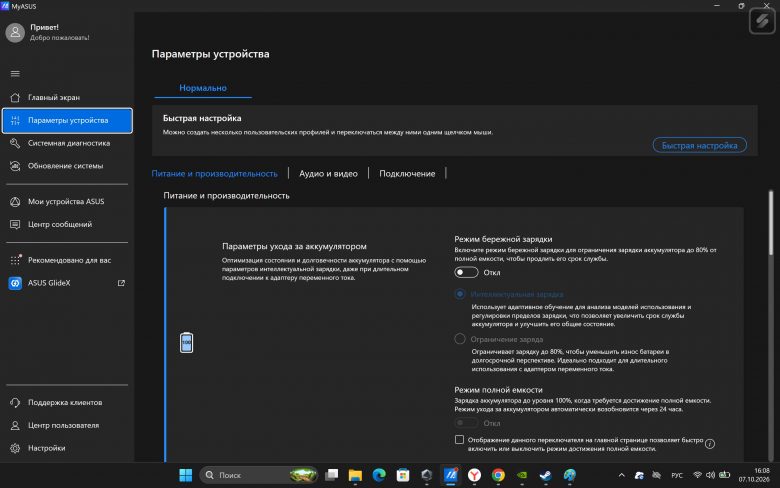This screenshot has width=780, height=488.
Task: Open Настройки page
Action: (67, 448)
